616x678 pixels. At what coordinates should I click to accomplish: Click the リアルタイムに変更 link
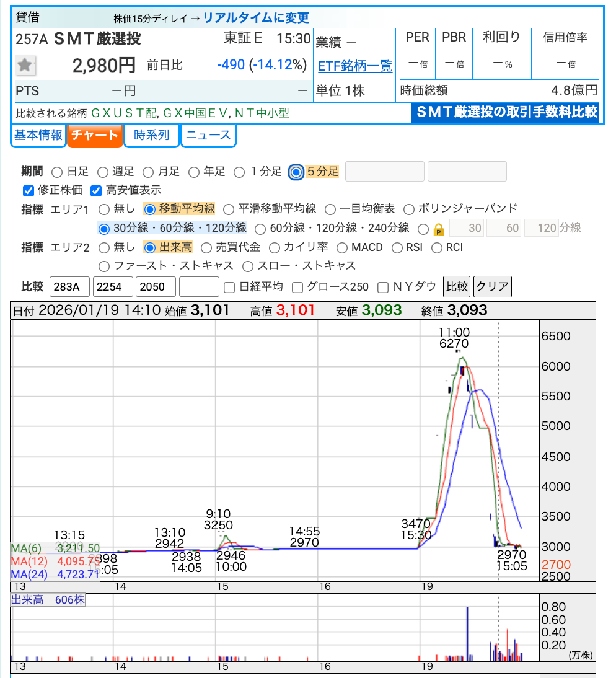256,18
